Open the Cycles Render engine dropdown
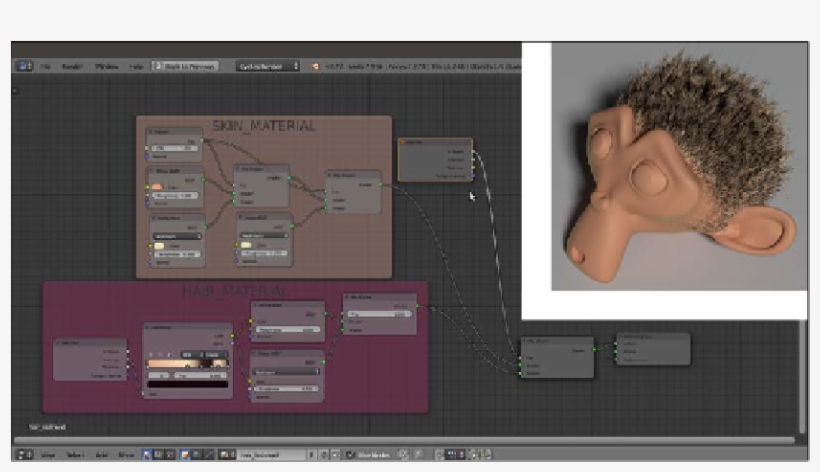The height and width of the screenshot is (472, 820). pos(267,66)
